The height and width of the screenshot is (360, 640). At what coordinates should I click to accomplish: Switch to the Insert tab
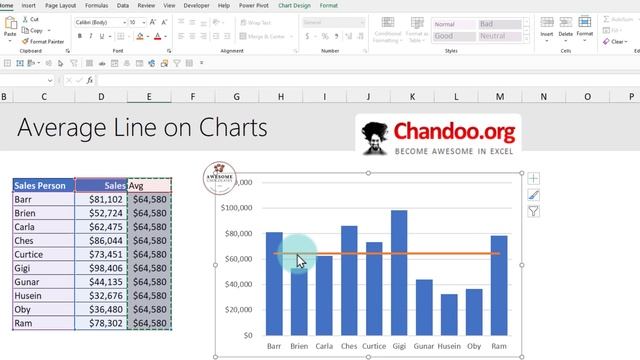(28, 6)
